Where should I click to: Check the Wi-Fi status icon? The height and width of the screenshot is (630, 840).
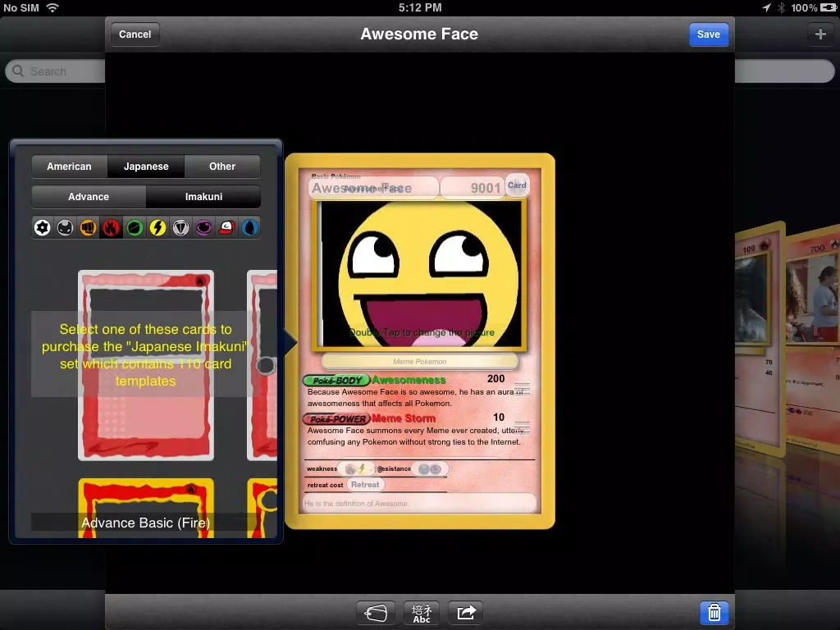52,7
